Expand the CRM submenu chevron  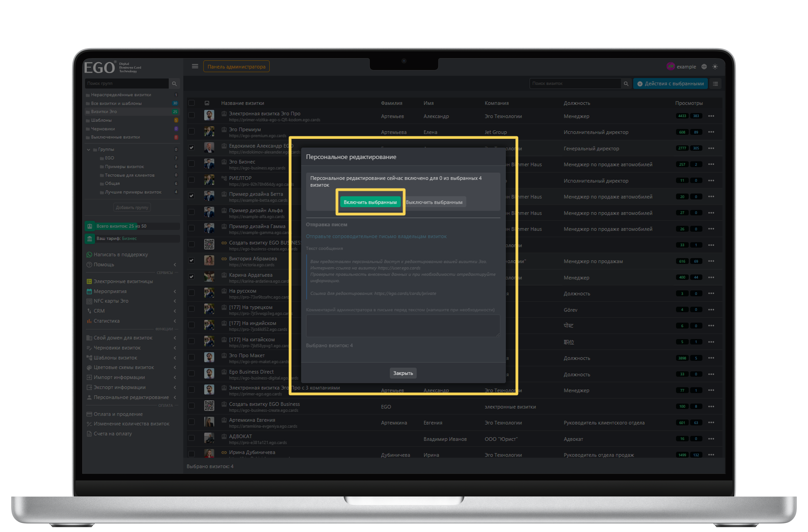[175, 311]
